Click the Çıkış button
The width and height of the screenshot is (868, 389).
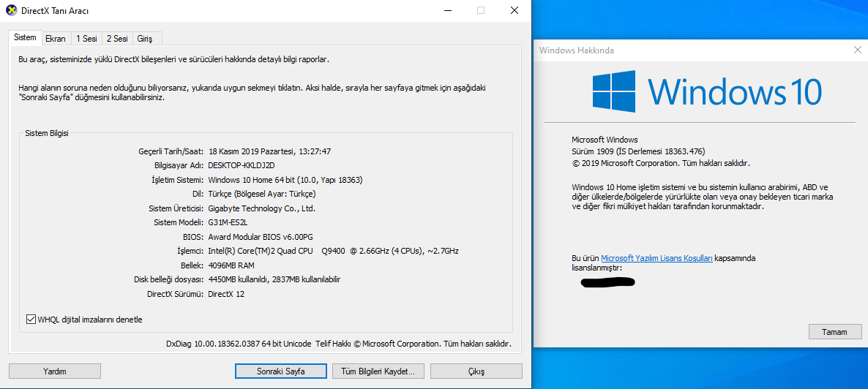[476, 371]
